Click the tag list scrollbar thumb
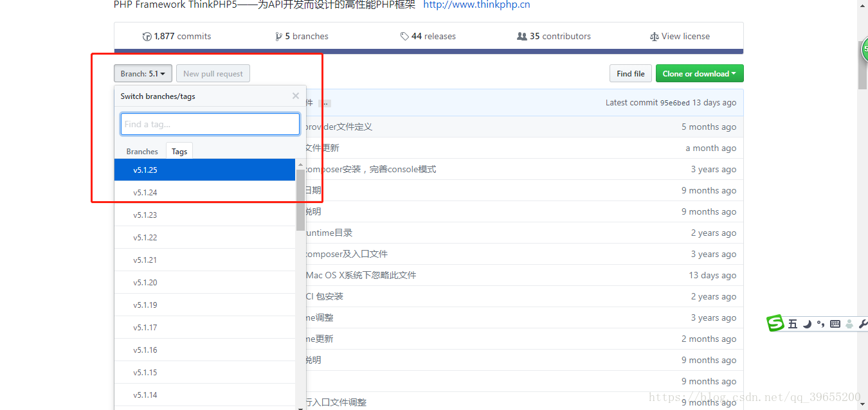The height and width of the screenshot is (410, 868). pos(300,200)
